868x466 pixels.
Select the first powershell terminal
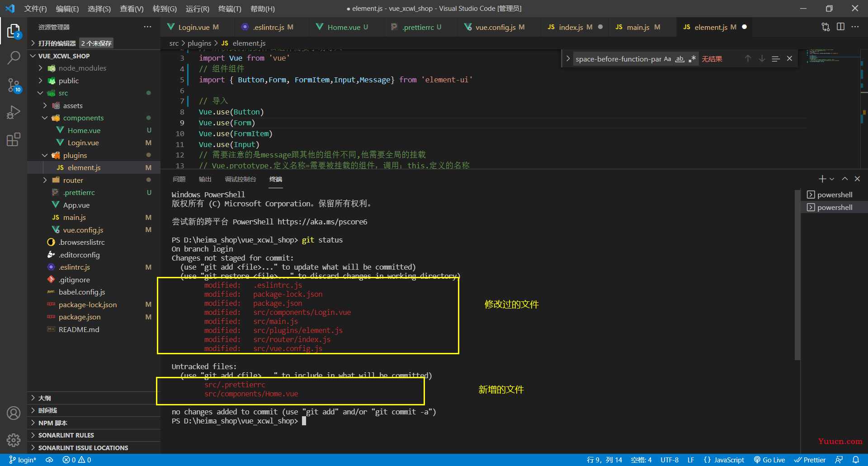[834, 195]
